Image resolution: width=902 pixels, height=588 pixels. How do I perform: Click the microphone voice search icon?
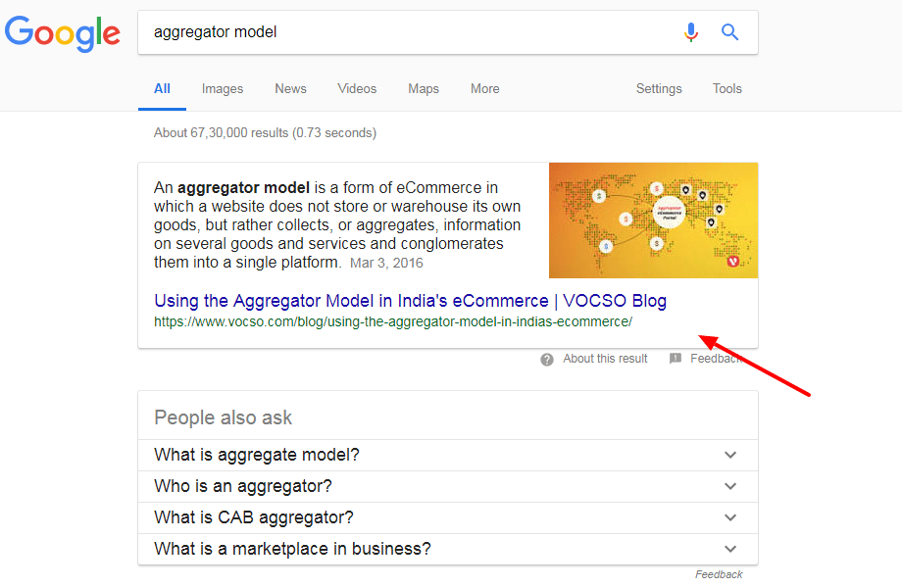(691, 32)
